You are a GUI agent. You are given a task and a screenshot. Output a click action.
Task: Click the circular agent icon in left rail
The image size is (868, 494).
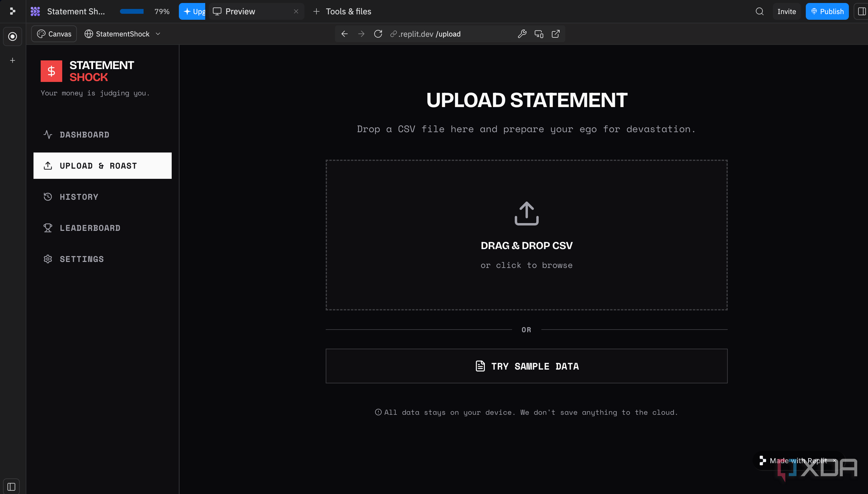(x=13, y=36)
